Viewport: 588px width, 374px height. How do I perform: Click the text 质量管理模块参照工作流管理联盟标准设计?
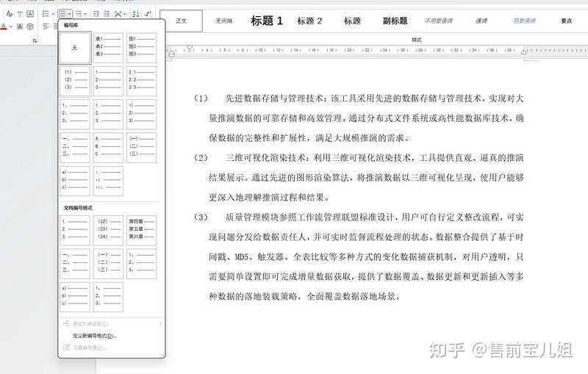(x=309, y=217)
